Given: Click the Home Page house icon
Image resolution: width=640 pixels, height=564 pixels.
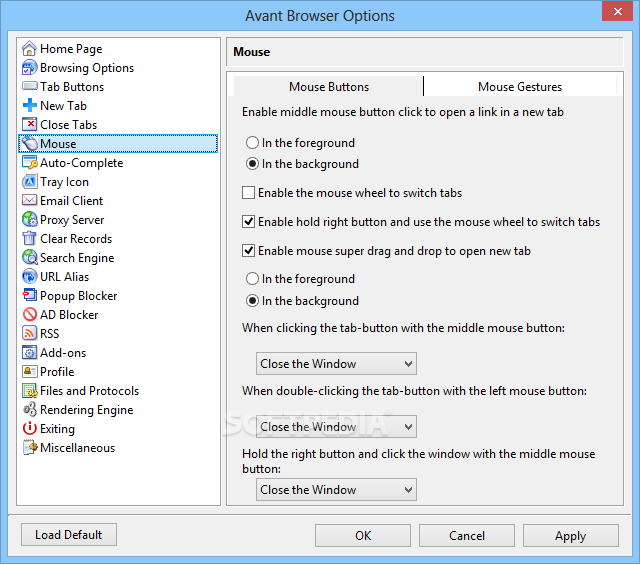Looking at the screenshot, I should [29, 49].
